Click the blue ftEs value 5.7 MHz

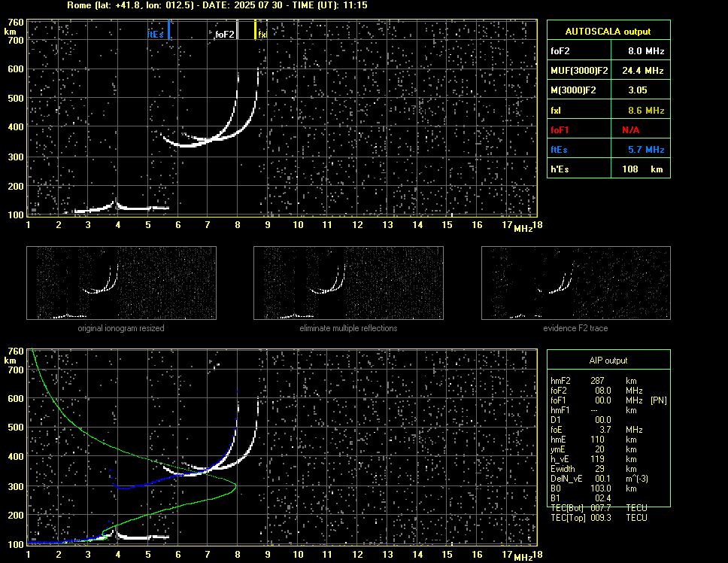(646, 150)
